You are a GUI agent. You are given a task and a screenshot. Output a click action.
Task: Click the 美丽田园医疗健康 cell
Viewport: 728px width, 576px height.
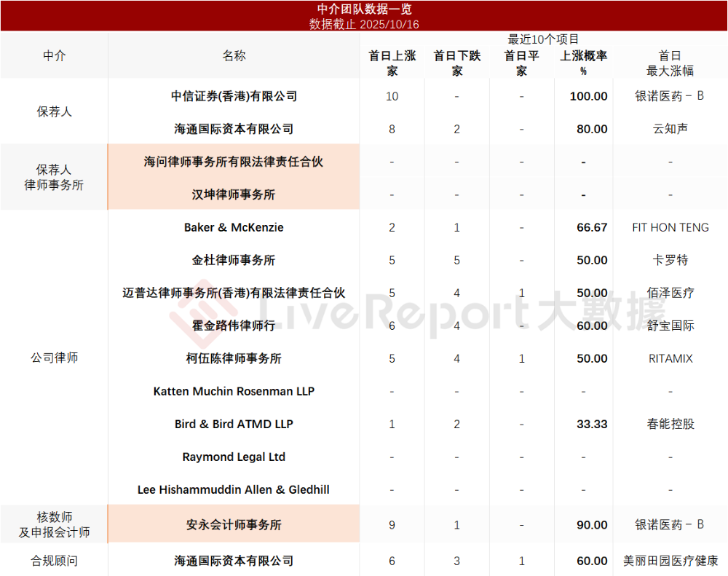click(x=670, y=561)
